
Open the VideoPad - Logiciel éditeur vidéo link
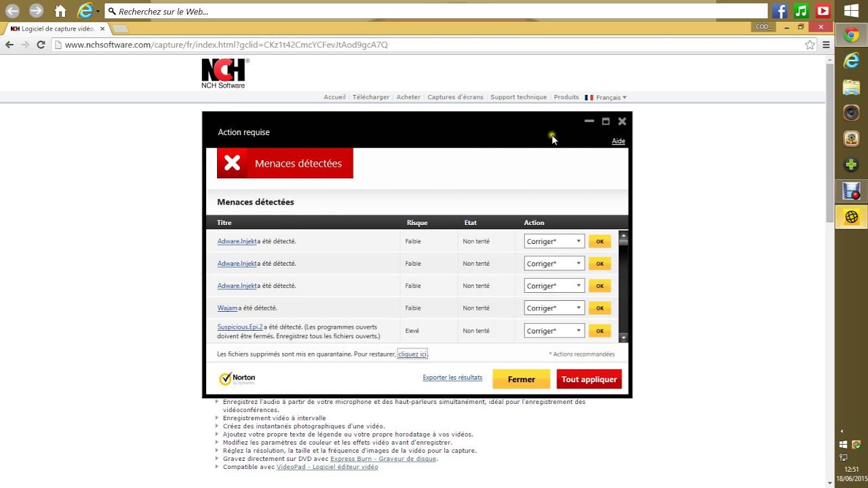click(328, 467)
